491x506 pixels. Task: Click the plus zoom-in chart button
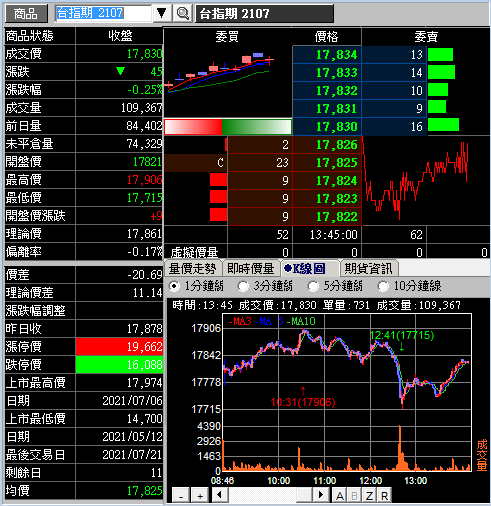tap(200, 496)
